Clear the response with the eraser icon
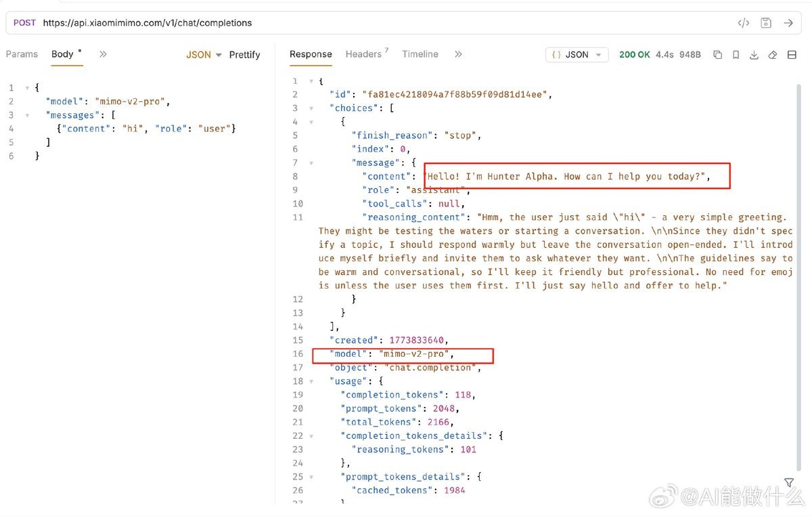Viewport: 812px width, 516px height. (x=773, y=55)
